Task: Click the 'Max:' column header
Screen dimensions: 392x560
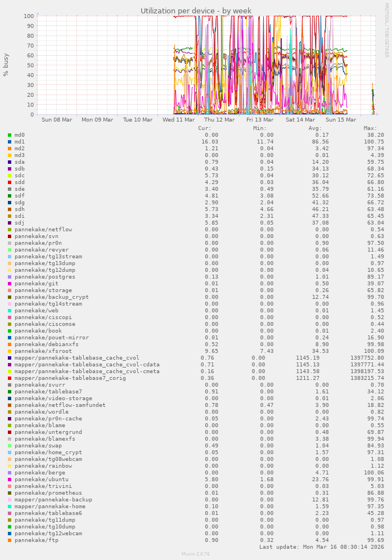Action: (371, 128)
